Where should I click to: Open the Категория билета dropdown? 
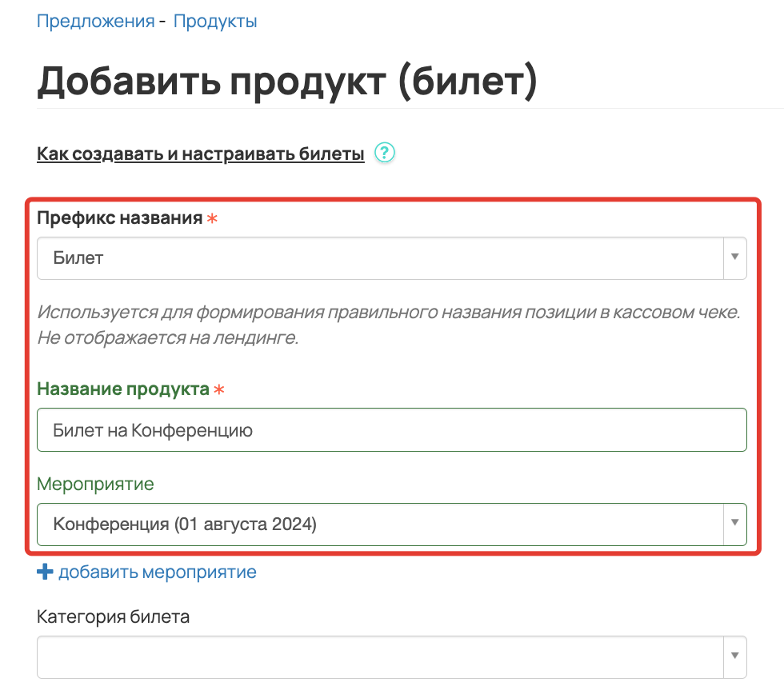(391, 656)
